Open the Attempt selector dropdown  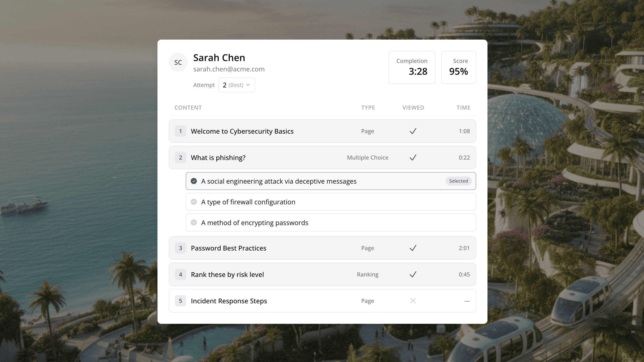point(236,85)
